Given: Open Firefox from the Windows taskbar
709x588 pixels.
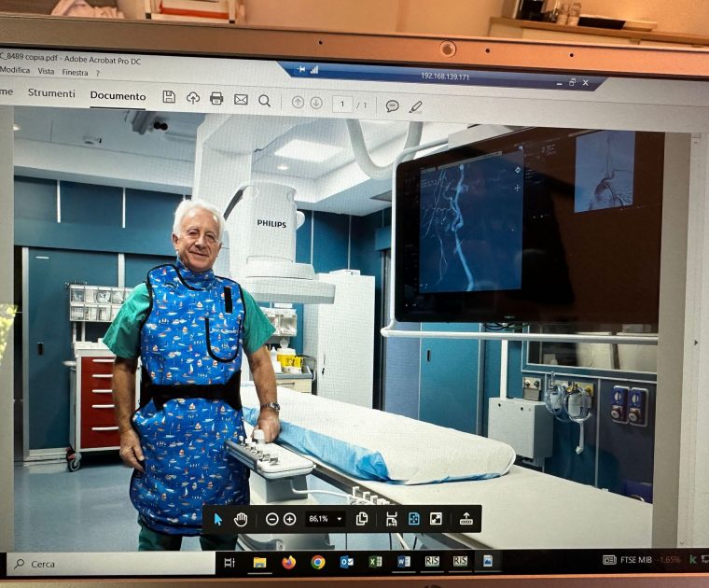Looking at the screenshot, I should click(x=289, y=562).
